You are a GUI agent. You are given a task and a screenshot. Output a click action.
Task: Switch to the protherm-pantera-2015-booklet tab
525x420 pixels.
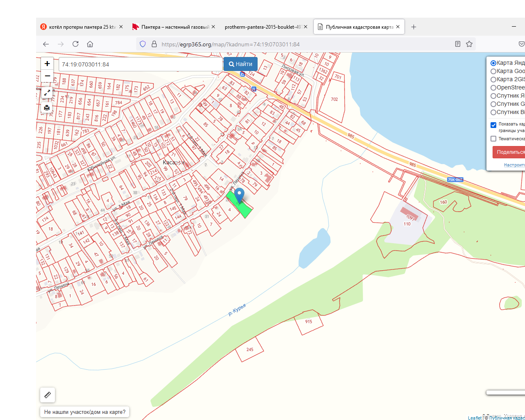click(x=266, y=27)
